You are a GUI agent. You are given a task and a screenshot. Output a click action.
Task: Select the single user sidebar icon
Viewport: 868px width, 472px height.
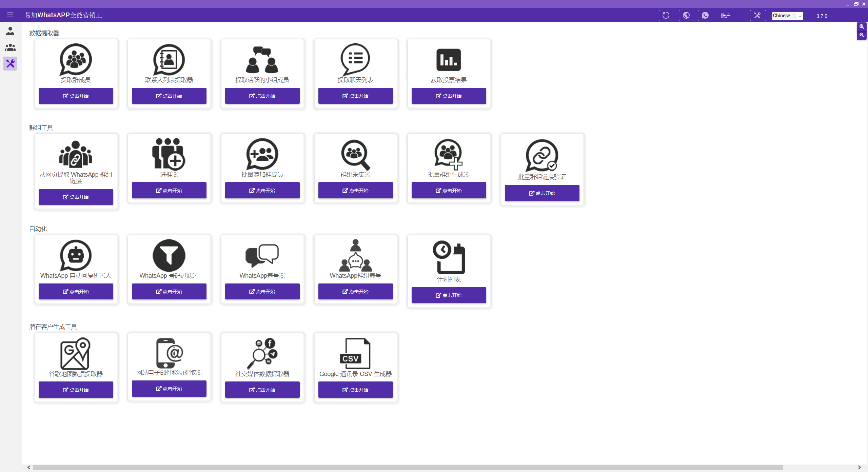[x=10, y=31]
